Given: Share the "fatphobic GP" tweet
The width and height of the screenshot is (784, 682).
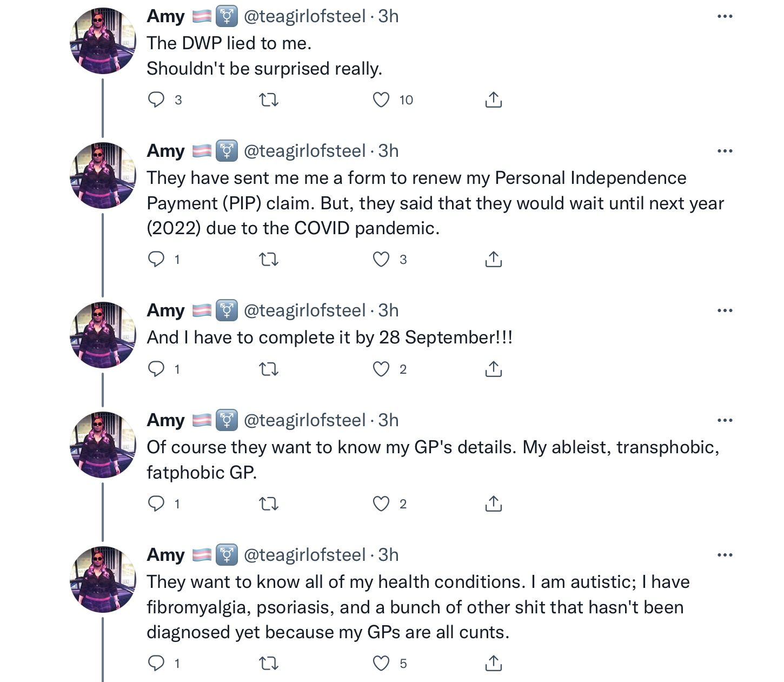Looking at the screenshot, I should point(493,504).
